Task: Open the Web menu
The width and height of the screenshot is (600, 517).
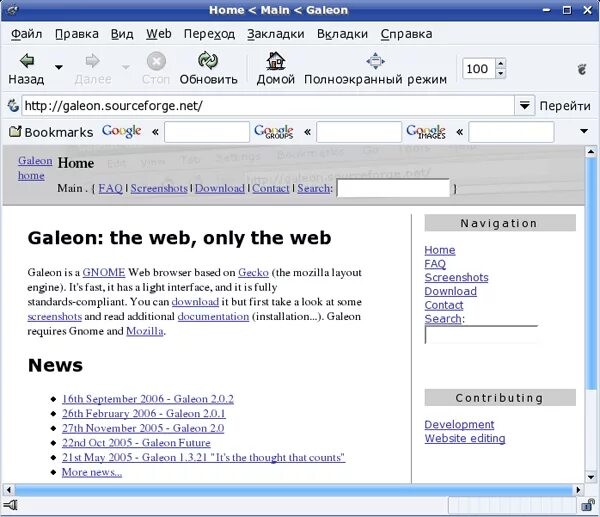Action: pos(159,34)
